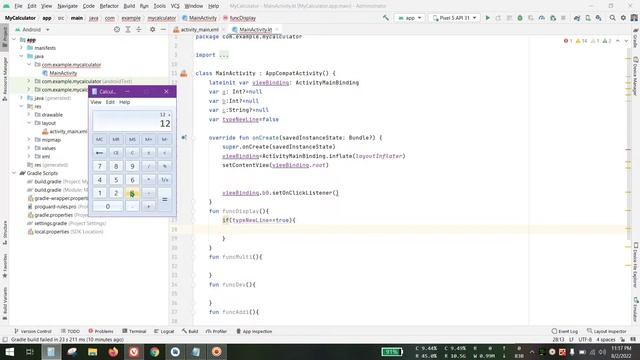Collapse the app module in project tree

14,40
